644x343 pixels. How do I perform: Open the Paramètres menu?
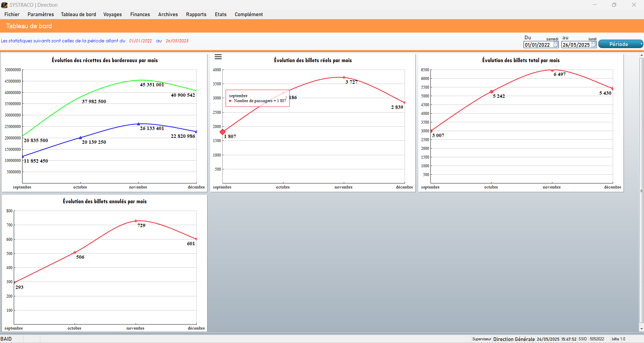pos(41,14)
